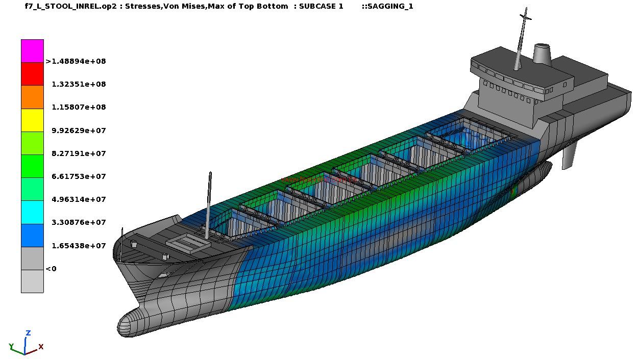
Task: Click the <0 legend minimum label
Action: point(51,269)
